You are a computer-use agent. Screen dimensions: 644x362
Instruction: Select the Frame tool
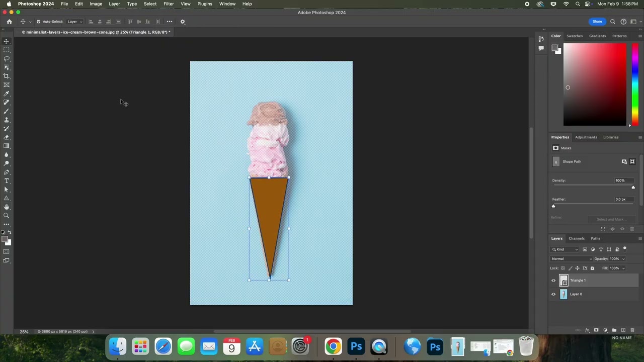pyautogui.click(x=7, y=84)
